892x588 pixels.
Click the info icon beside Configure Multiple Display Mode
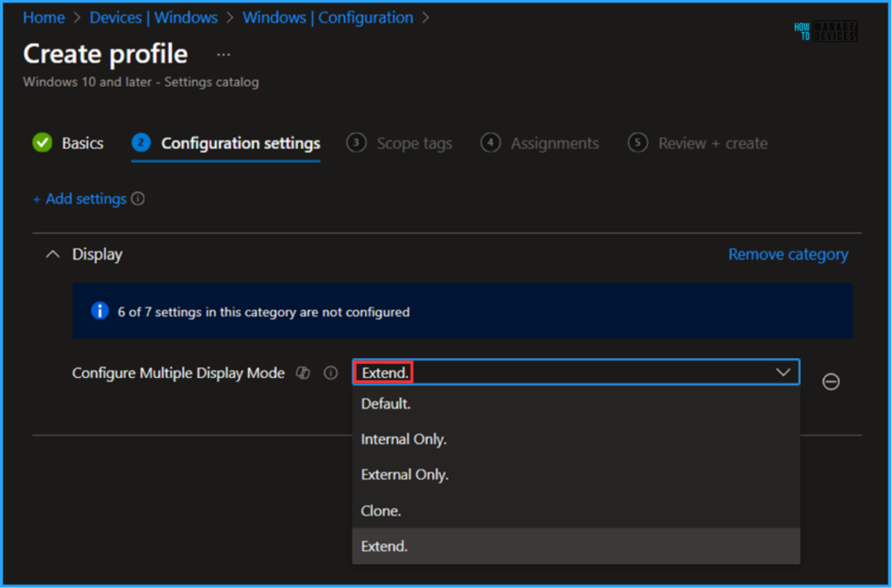[330, 373]
